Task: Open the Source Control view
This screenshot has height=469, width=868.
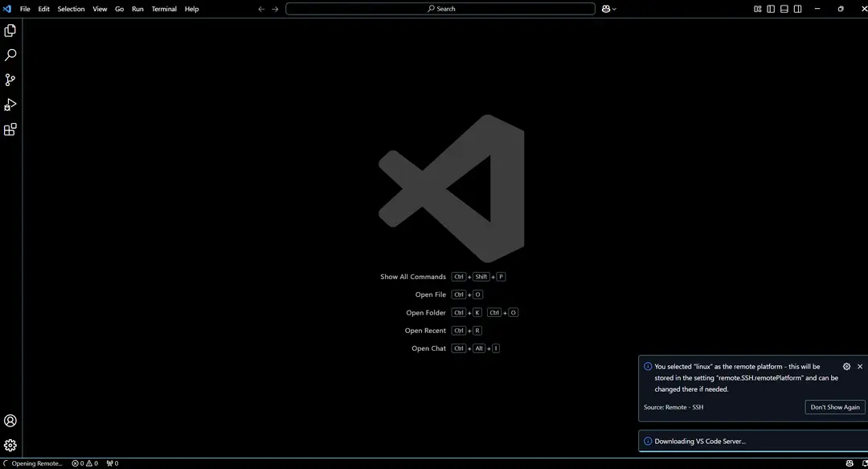Action: (x=10, y=80)
